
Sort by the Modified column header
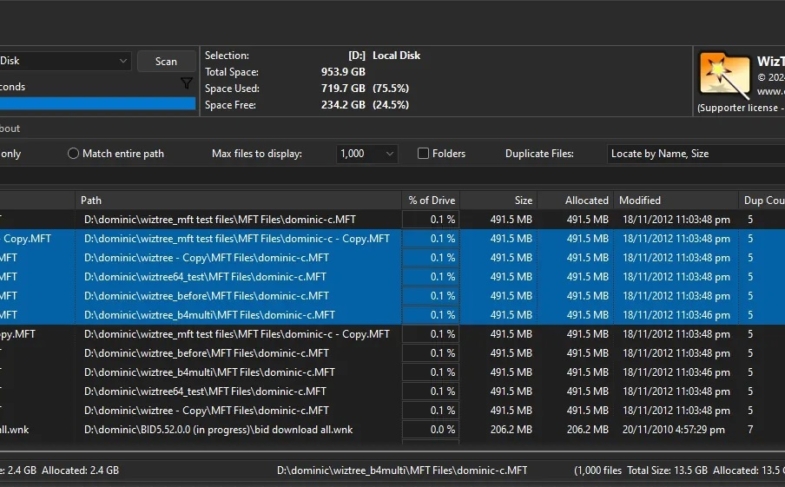676,200
